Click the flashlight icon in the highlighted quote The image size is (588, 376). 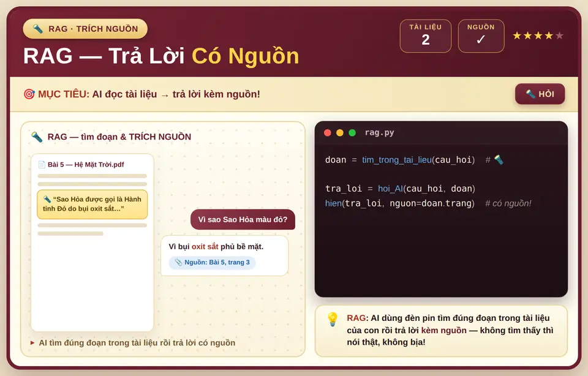[47, 199]
